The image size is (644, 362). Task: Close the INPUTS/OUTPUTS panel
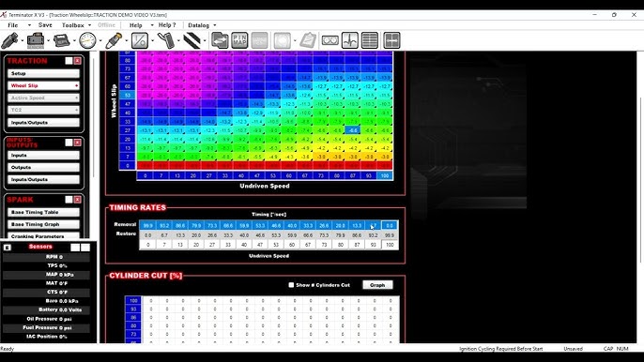click(77, 143)
